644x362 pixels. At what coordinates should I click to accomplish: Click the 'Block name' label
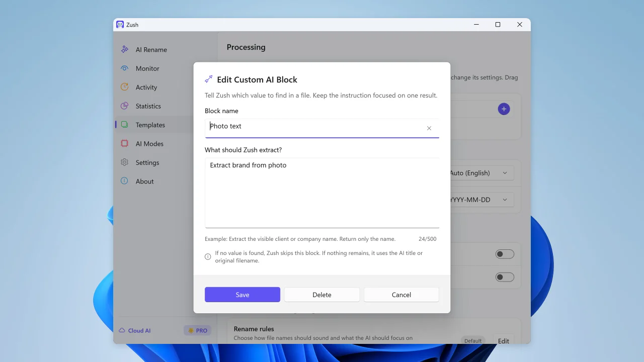point(221,111)
